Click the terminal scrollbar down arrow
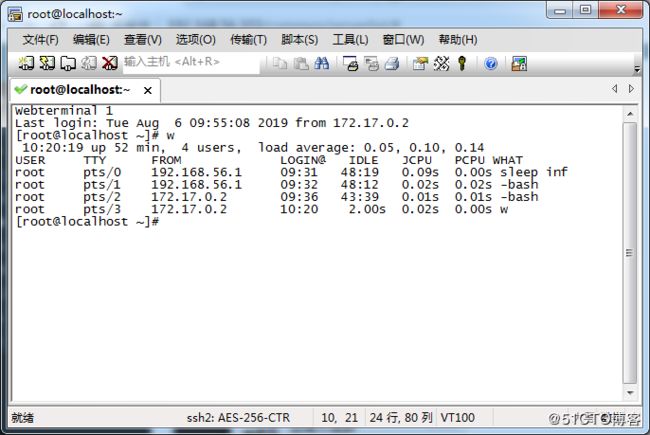This screenshot has width=650, height=435. click(x=630, y=393)
